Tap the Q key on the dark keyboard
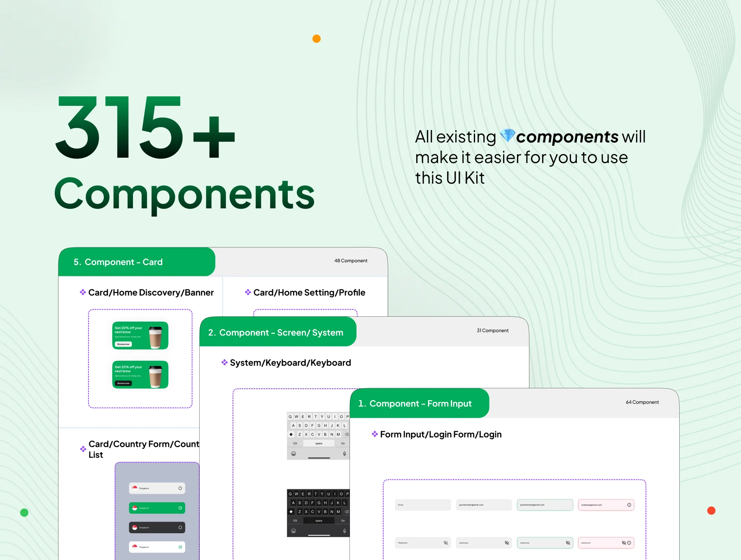Image resolution: width=741 pixels, height=560 pixels. (x=290, y=494)
